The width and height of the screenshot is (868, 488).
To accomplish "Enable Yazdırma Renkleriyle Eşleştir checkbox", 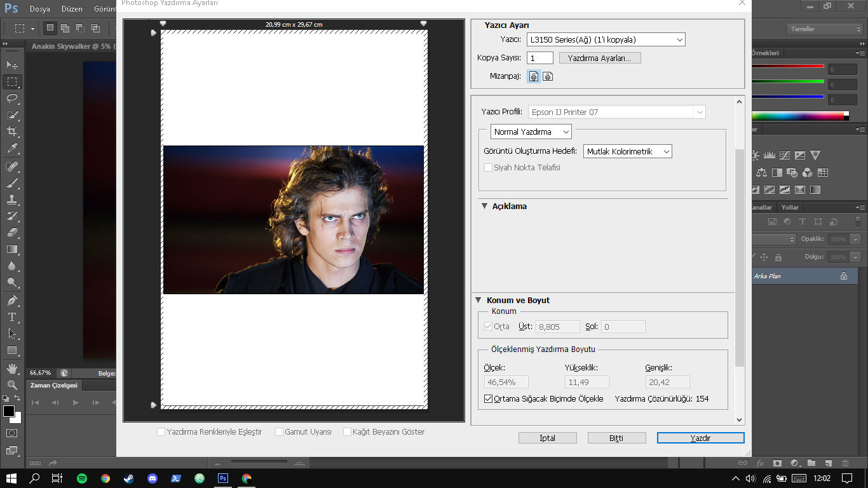I will (161, 432).
